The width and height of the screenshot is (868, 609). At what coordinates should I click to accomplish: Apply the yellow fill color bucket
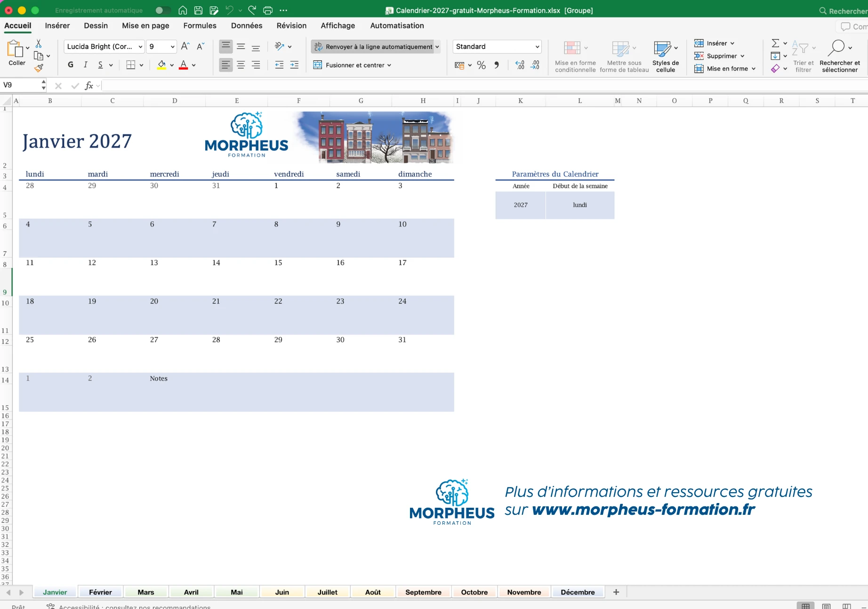[x=161, y=65]
